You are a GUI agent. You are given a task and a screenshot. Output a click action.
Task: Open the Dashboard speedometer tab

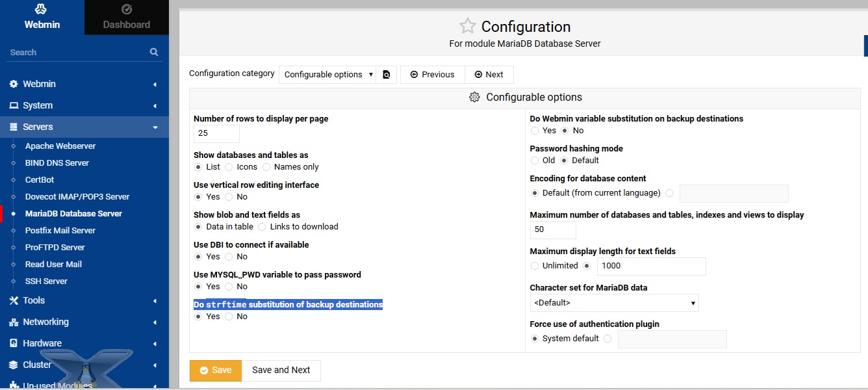127,17
